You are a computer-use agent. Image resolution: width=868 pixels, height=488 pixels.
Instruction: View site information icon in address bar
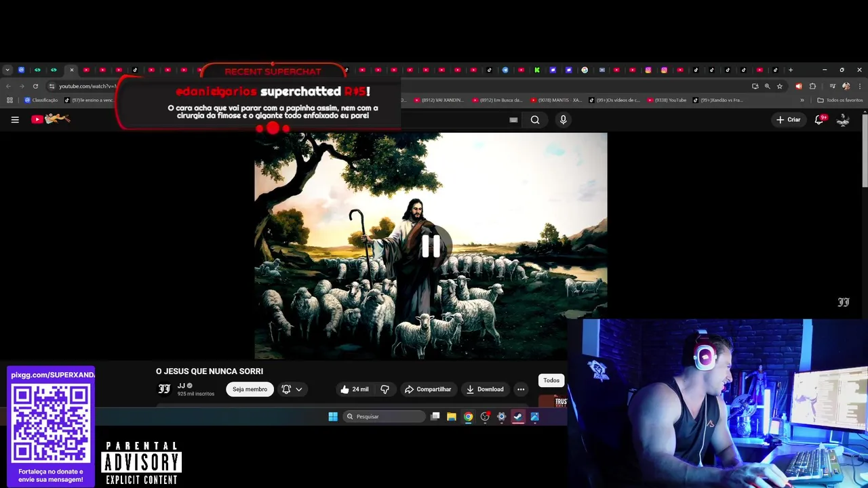[x=52, y=86]
